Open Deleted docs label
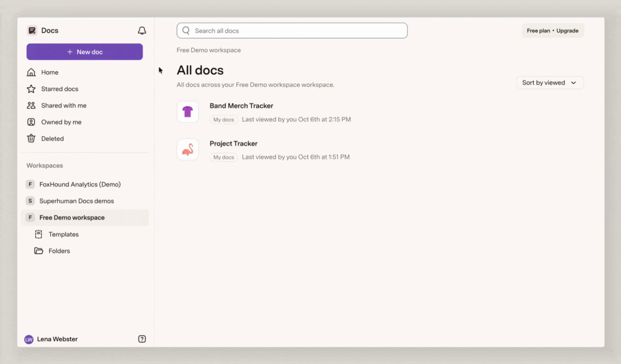 coord(52,139)
